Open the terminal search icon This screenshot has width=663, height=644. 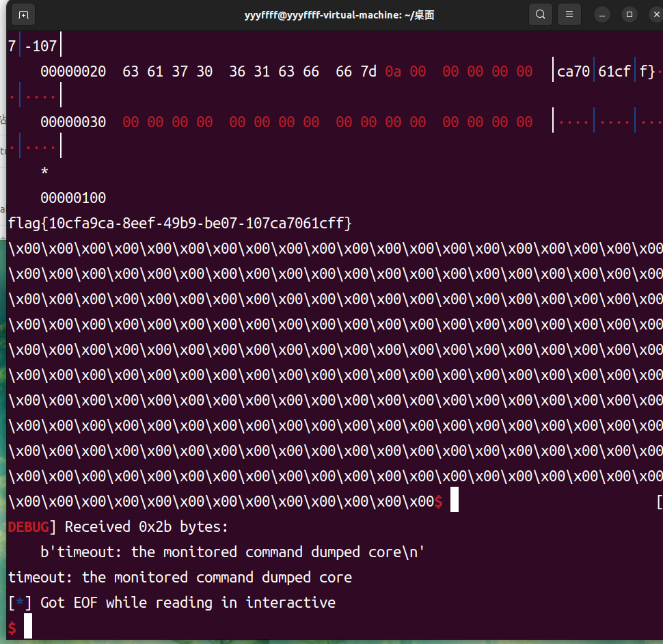(540, 14)
